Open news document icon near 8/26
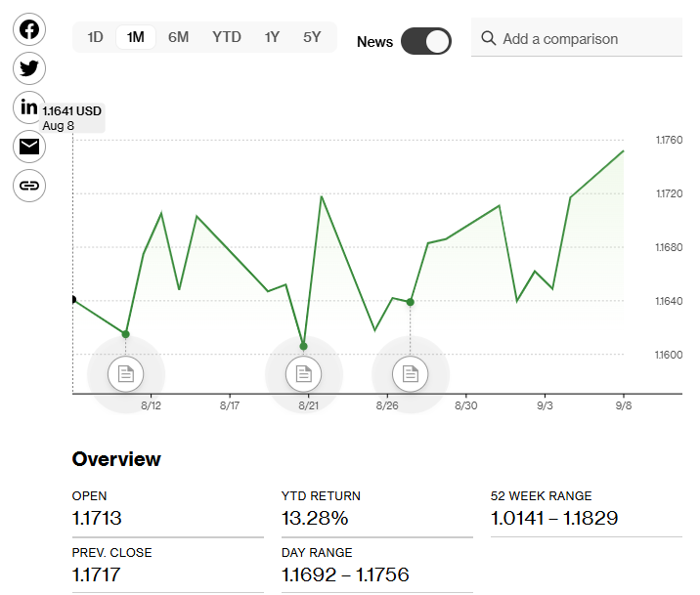The image size is (700, 595). [x=411, y=373]
